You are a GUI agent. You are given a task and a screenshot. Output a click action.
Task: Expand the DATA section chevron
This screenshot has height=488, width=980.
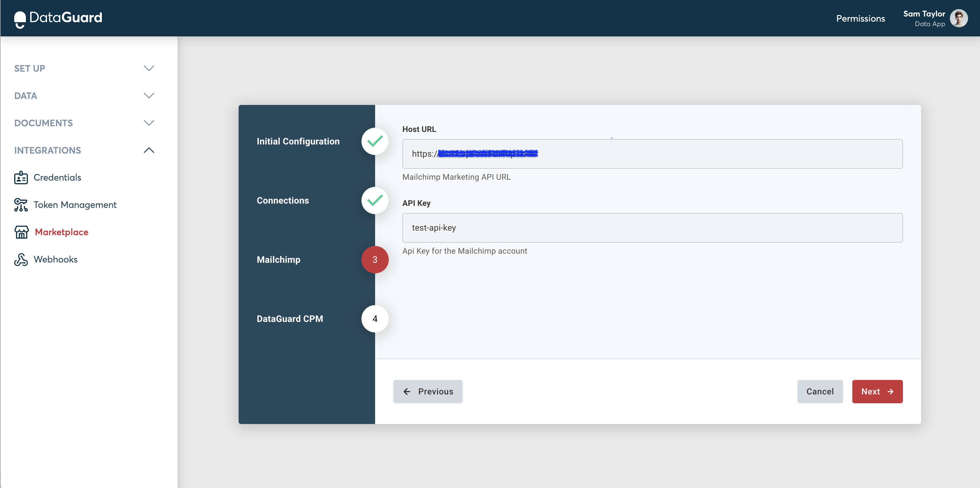[x=149, y=96]
